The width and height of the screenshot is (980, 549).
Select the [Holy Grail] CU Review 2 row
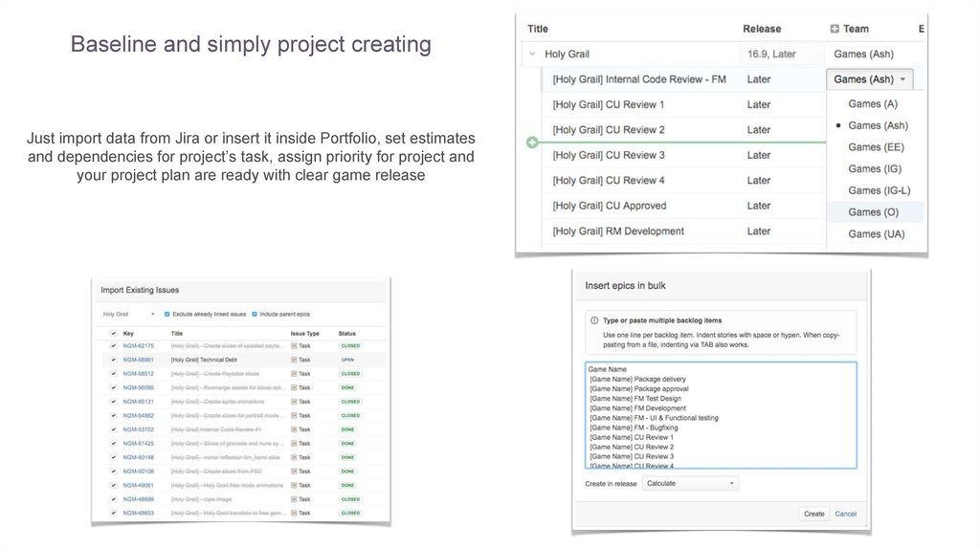tap(608, 130)
